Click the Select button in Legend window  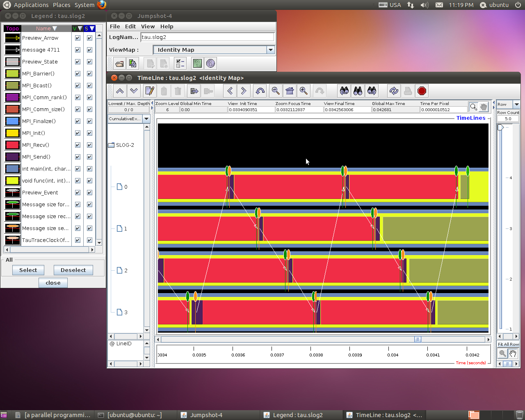28,270
